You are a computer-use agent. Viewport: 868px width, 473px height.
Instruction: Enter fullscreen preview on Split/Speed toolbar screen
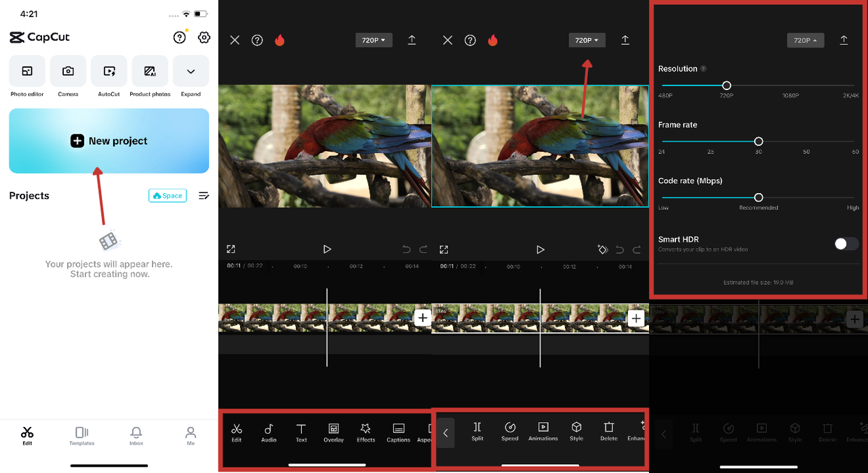pos(443,249)
